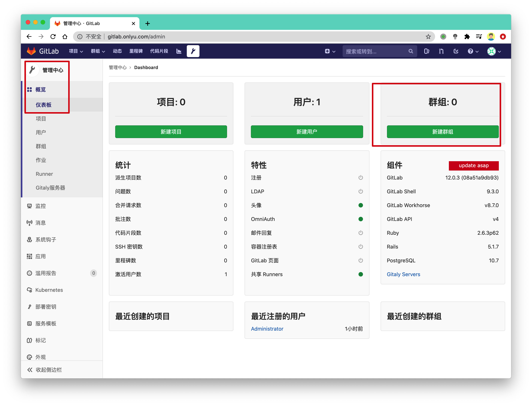
Task: Open 里程碑 in the top navigation
Action: click(x=136, y=51)
